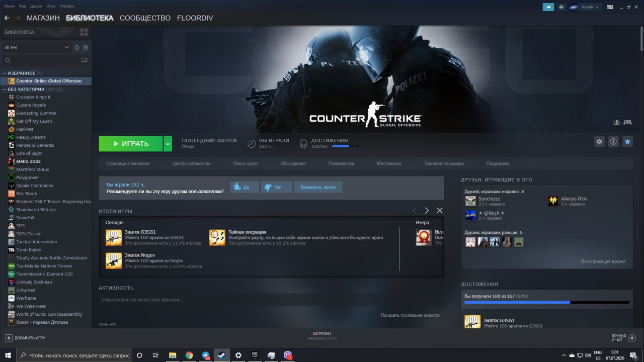Open Айкпуо ЙУА friend avatar

click(553, 201)
